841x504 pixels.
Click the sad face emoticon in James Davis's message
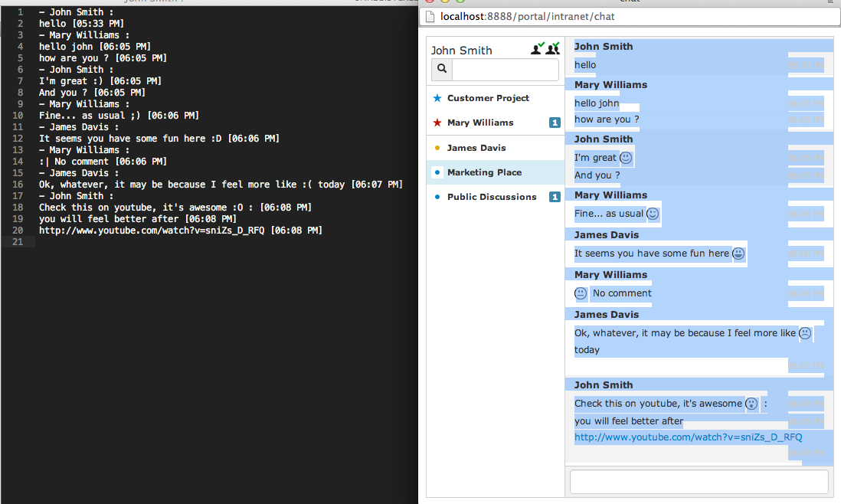click(805, 333)
